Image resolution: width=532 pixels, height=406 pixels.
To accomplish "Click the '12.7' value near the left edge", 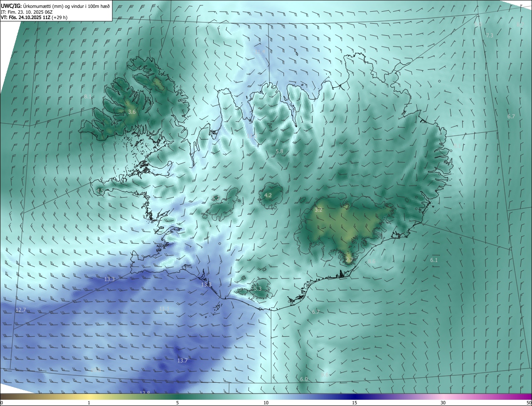I will pos(21,310).
